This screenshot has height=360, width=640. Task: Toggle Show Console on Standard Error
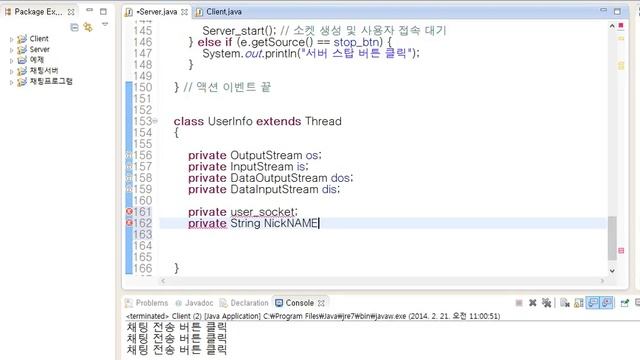pyautogui.click(x=606, y=303)
